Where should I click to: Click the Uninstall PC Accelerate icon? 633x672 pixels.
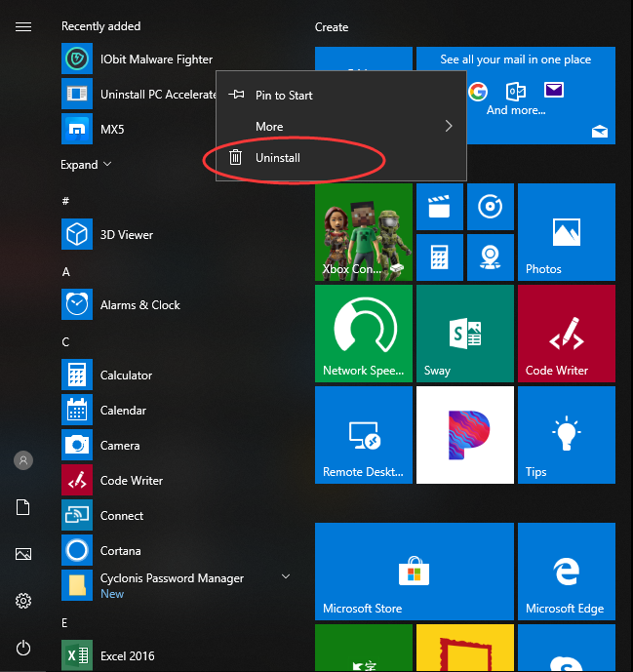(77, 94)
